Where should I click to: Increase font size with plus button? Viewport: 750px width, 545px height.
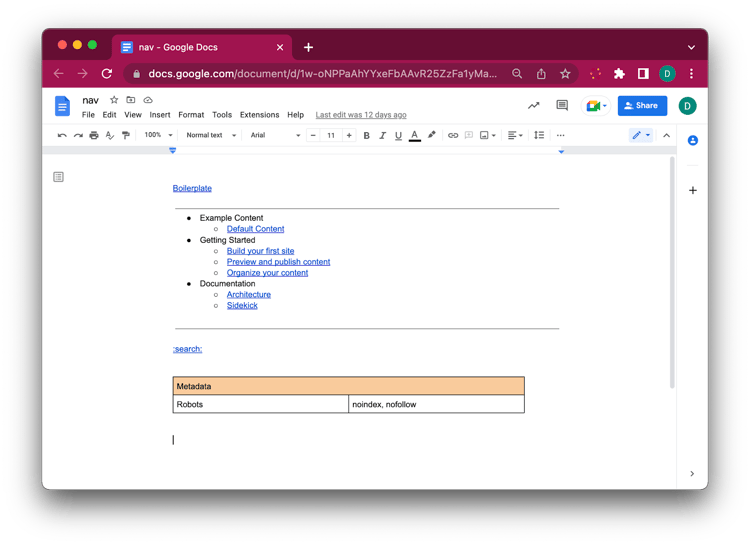point(349,135)
